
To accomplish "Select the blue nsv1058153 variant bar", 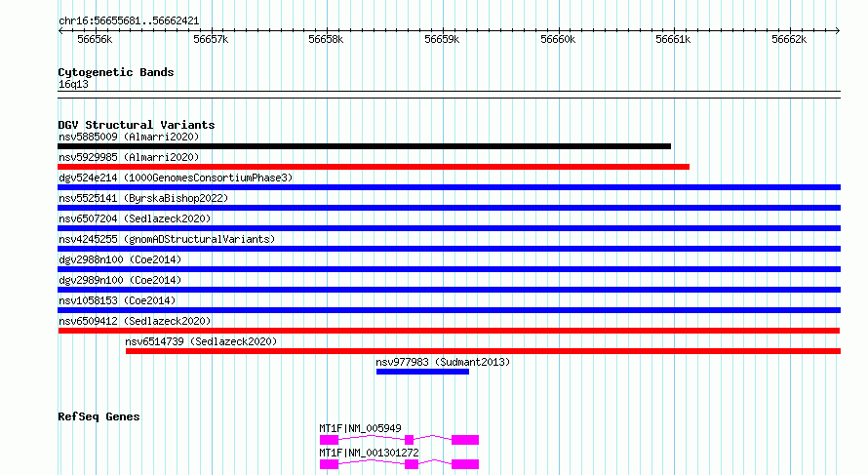I will [449, 310].
